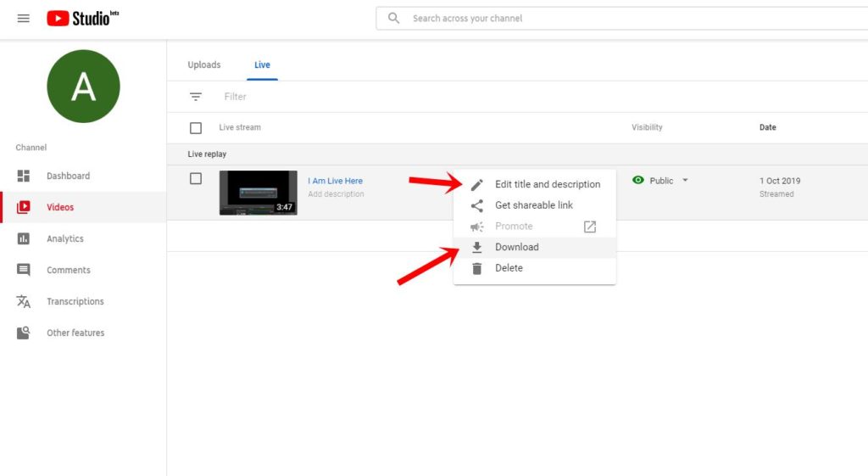
Task: Click the filter lines icon
Action: pyautogui.click(x=196, y=97)
